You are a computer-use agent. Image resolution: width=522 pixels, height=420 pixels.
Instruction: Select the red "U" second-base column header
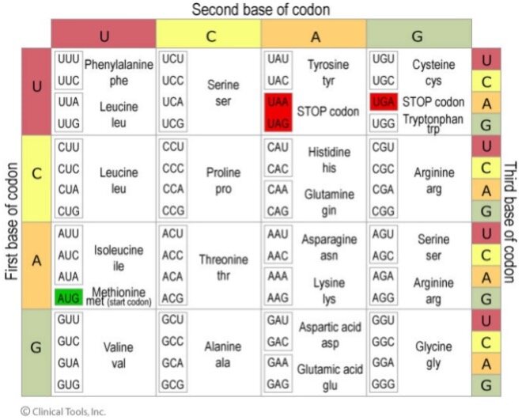click(x=104, y=35)
